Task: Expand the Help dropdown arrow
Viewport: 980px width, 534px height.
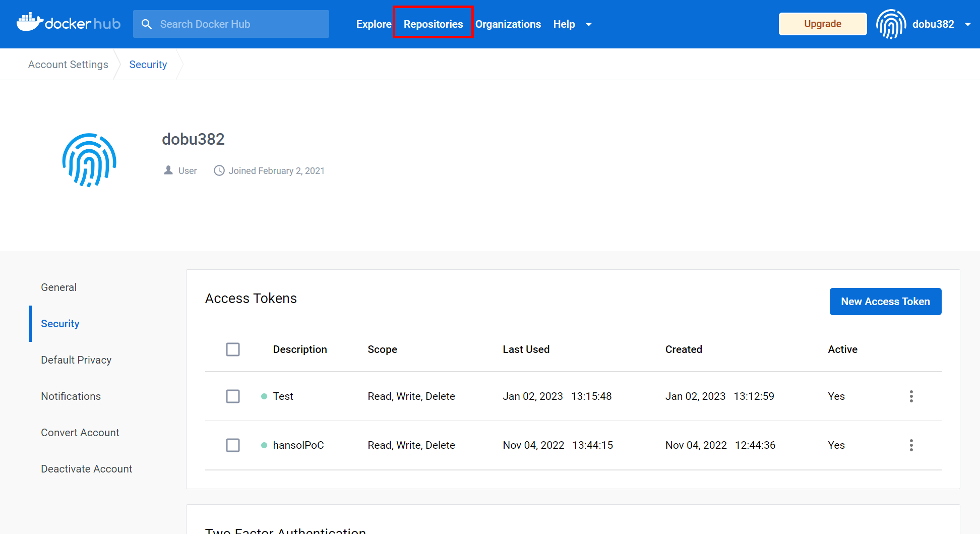Action: 588,24
